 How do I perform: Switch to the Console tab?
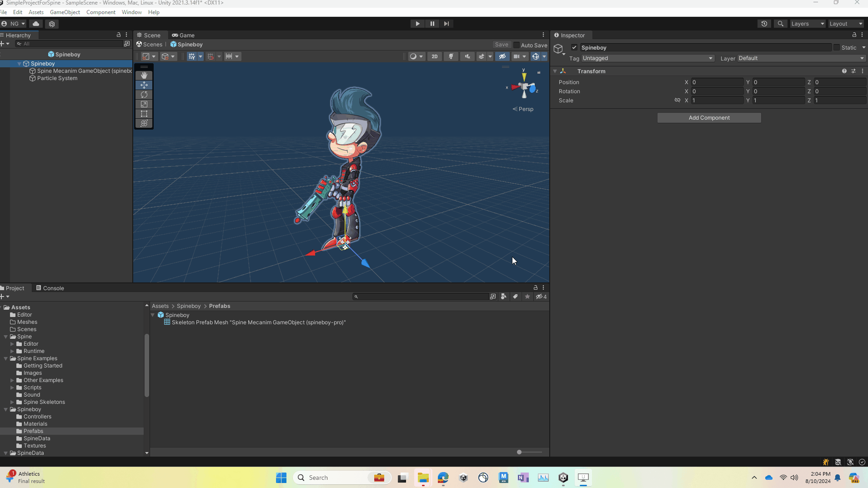[50, 288]
